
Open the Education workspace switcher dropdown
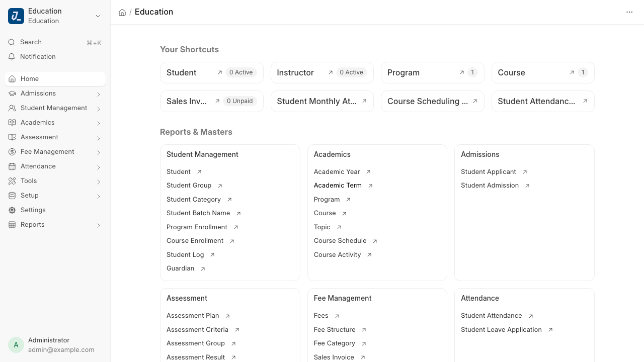coord(98,16)
